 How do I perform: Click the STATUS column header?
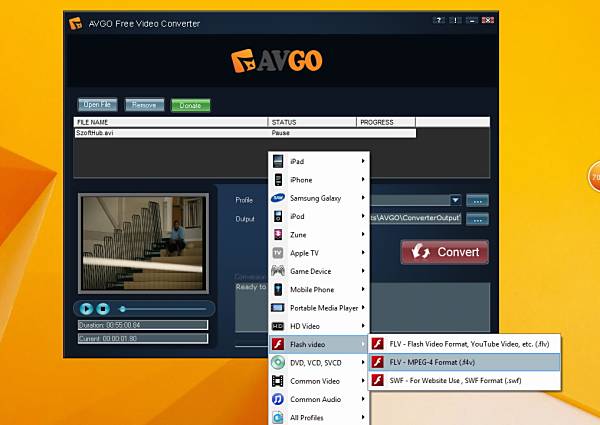click(312, 122)
